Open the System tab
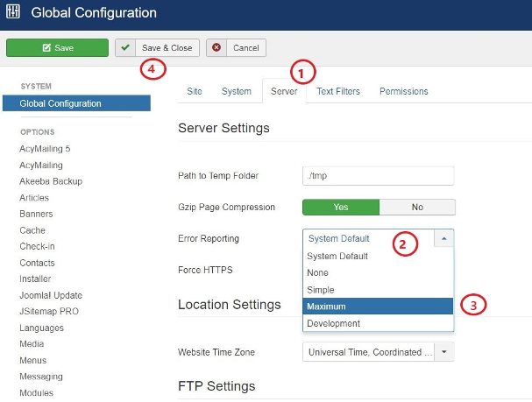This screenshot has height=402, width=532. [x=236, y=91]
